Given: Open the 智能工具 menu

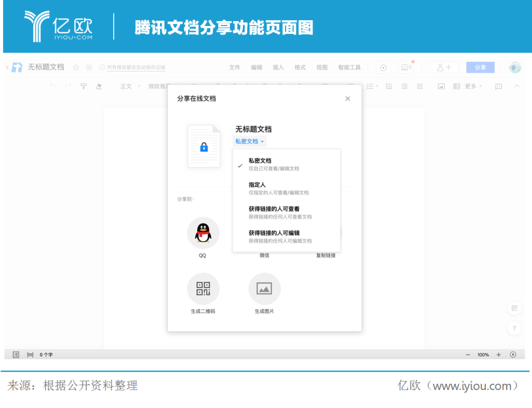Looking at the screenshot, I should point(349,67).
